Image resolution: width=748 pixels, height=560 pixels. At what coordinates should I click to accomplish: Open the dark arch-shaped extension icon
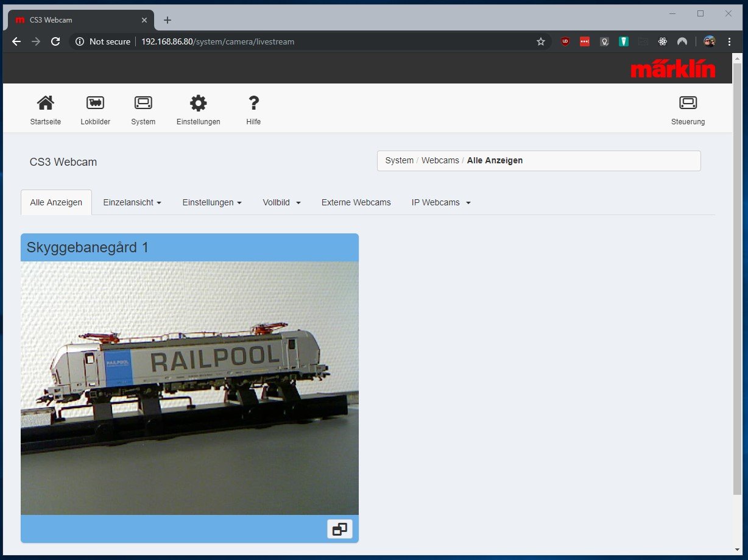[682, 41]
